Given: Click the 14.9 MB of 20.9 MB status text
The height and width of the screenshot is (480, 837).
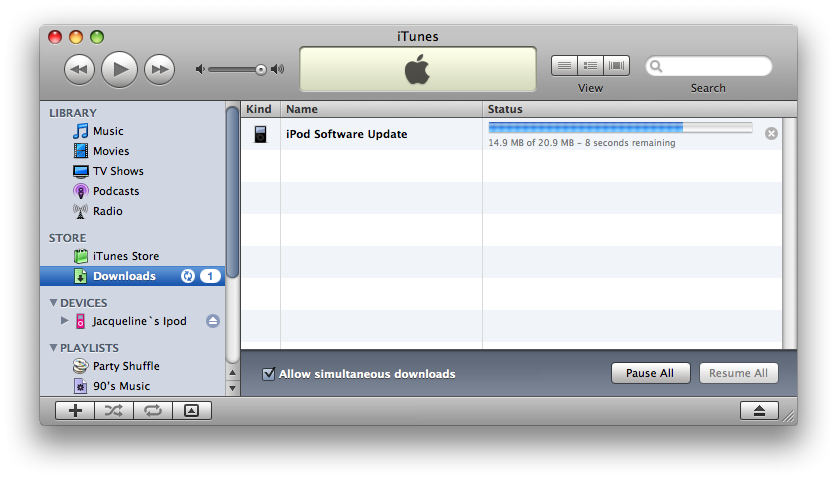Looking at the screenshot, I should [x=582, y=143].
